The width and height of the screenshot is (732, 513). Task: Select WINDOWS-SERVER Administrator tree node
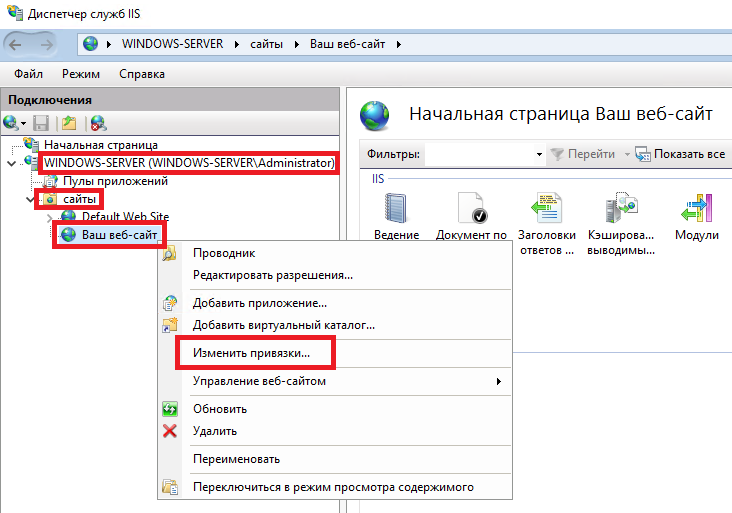[x=189, y=163]
